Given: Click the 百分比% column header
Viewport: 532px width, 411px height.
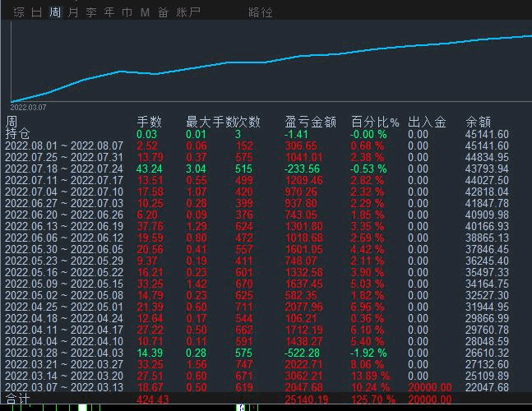Looking at the screenshot, I should [x=375, y=122].
